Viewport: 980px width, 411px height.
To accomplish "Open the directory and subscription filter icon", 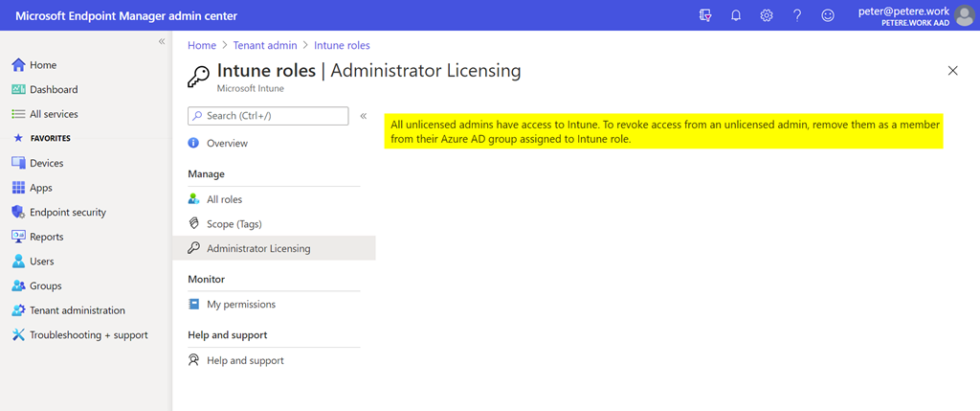I will click(x=705, y=15).
